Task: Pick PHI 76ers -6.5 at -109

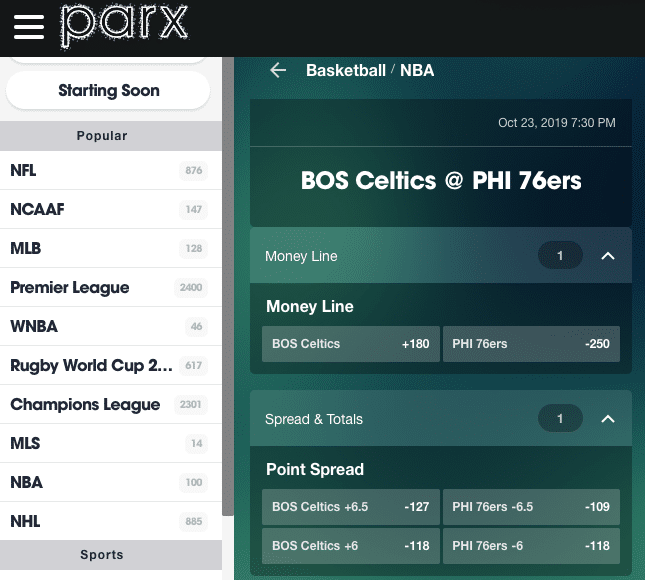Action: coord(531,507)
